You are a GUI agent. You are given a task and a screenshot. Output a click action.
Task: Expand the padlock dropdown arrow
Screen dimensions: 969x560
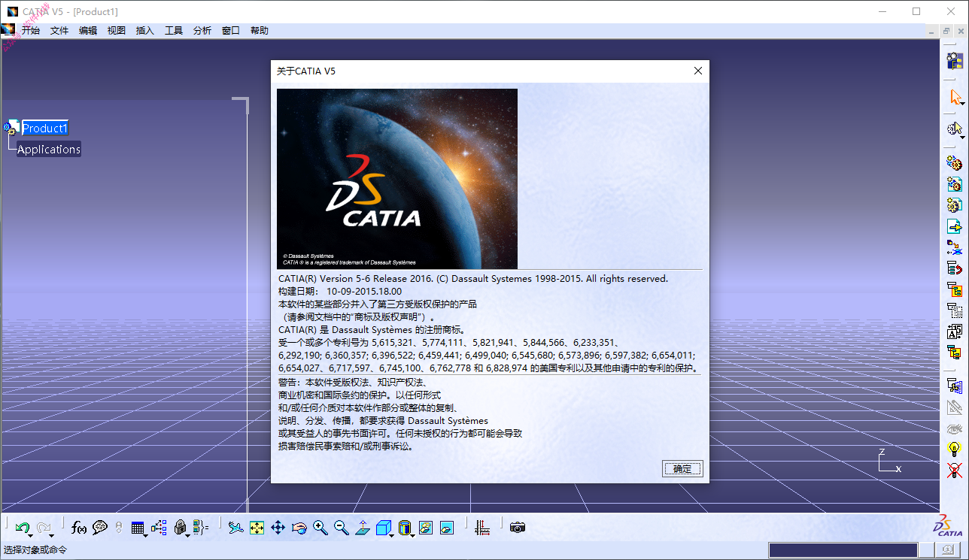[187, 534]
